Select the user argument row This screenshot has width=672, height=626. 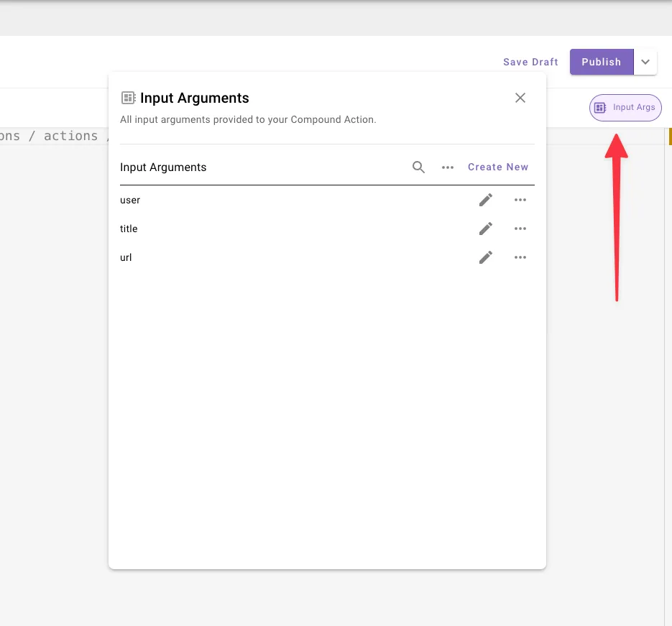click(327, 200)
